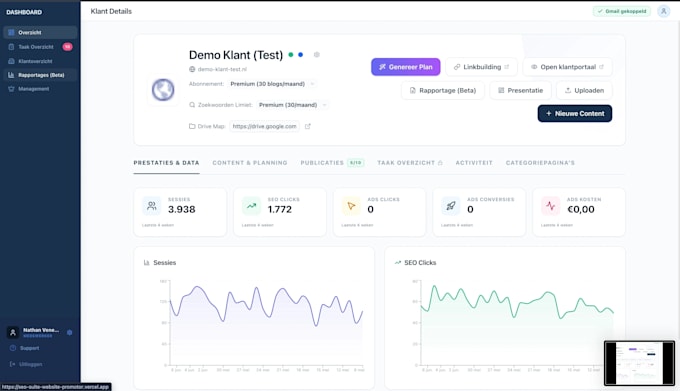680x391 pixels.
Task: Expand the Zoekwoorden Limiet dropdown
Action: [x=292, y=105]
